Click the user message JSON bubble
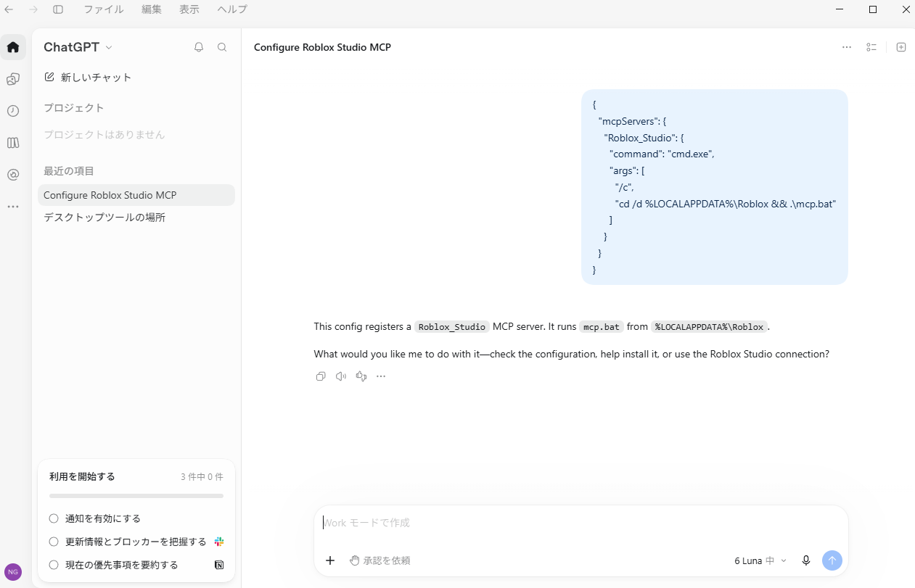The height and width of the screenshot is (588, 915). point(715,187)
